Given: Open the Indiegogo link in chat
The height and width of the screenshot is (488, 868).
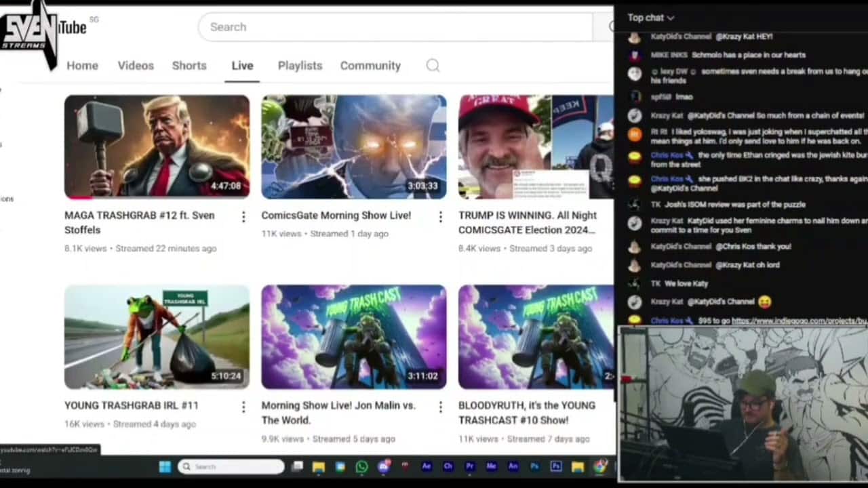Looking at the screenshot, I should (x=799, y=321).
